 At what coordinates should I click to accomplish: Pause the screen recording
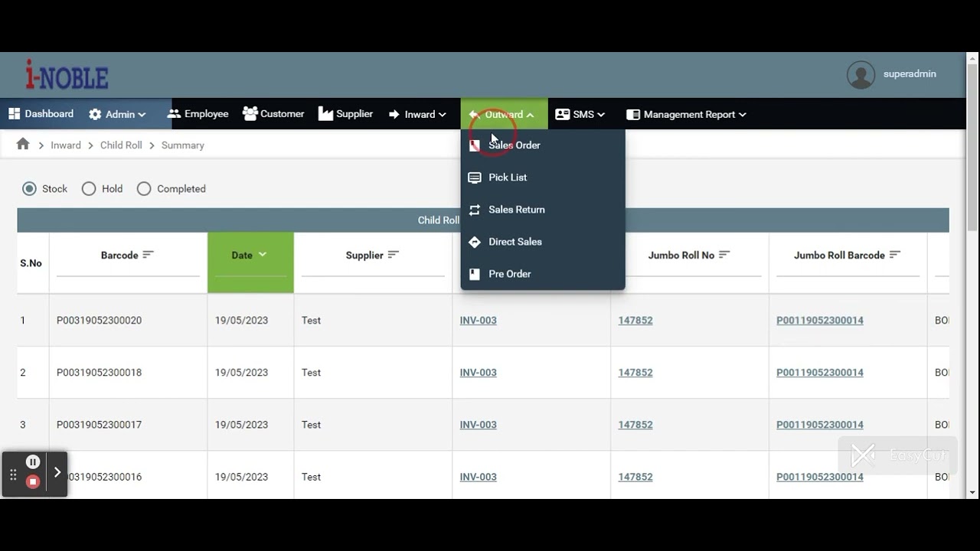(33, 461)
